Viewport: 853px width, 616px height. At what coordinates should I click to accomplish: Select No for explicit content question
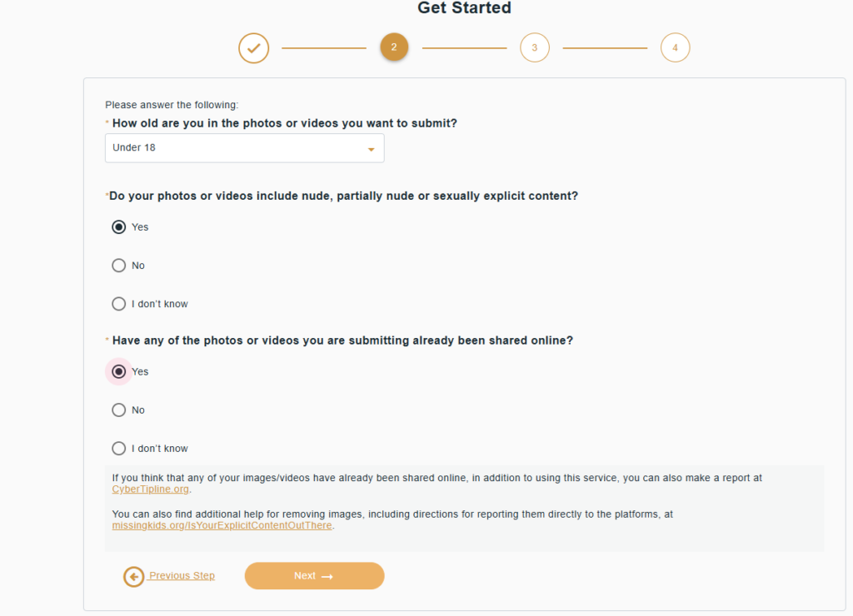[119, 266]
